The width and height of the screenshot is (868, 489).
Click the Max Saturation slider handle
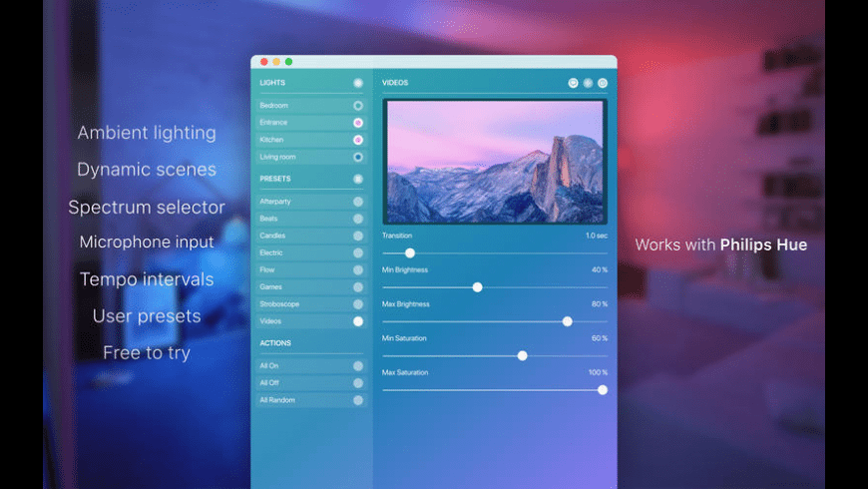[x=603, y=390]
